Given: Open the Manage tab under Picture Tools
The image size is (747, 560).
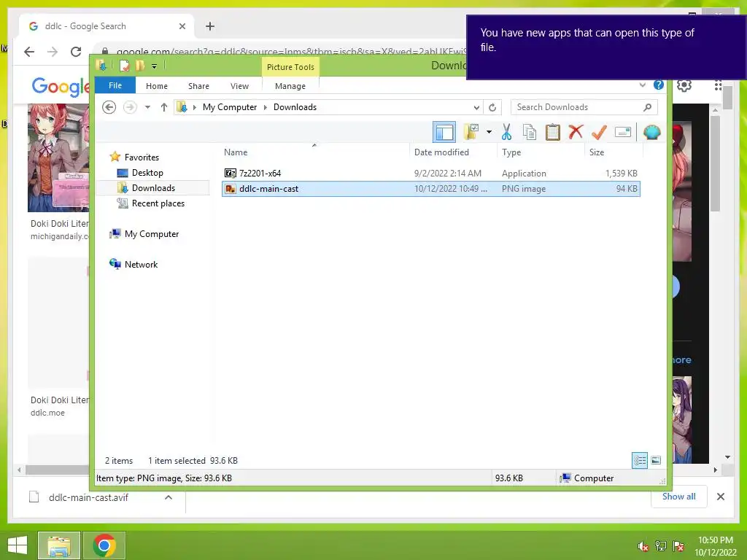Looking at the screenshot, I should 290,86.
